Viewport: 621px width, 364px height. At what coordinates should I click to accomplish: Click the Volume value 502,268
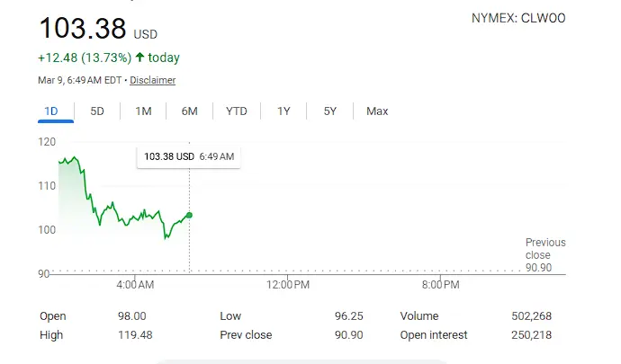click(x=529, y=316)
